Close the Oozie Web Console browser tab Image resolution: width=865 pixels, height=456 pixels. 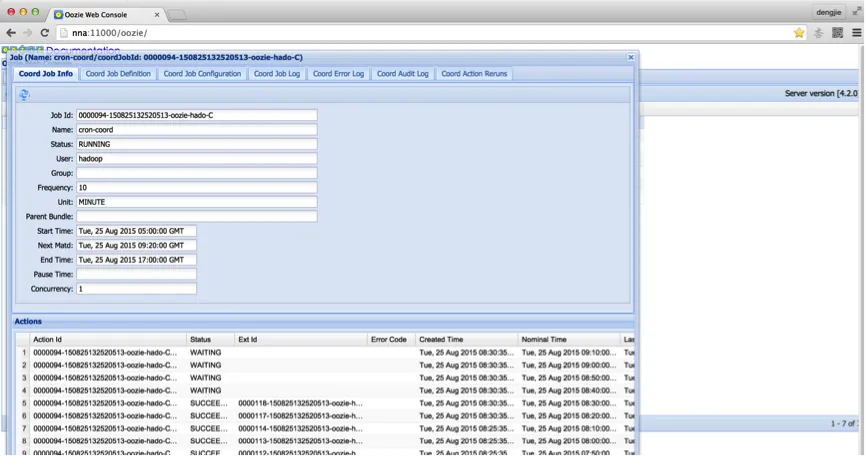(x=157, y=15)
